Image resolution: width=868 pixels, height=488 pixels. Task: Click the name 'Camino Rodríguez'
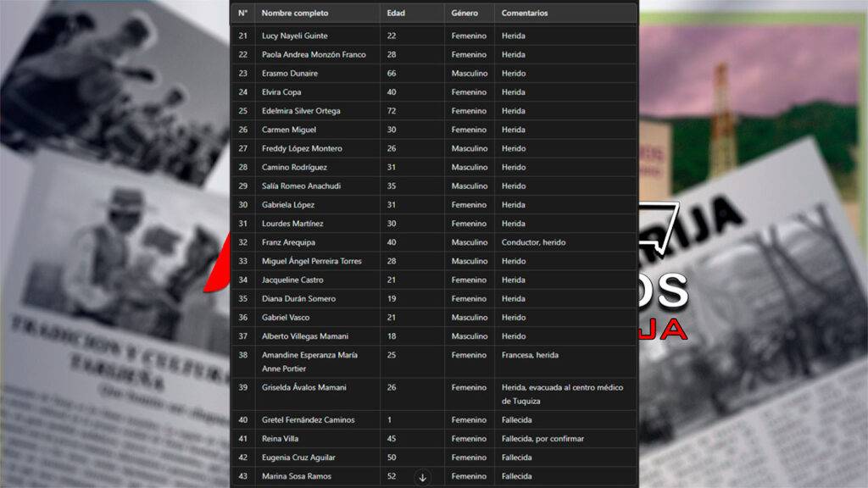[x=294, y=168]
